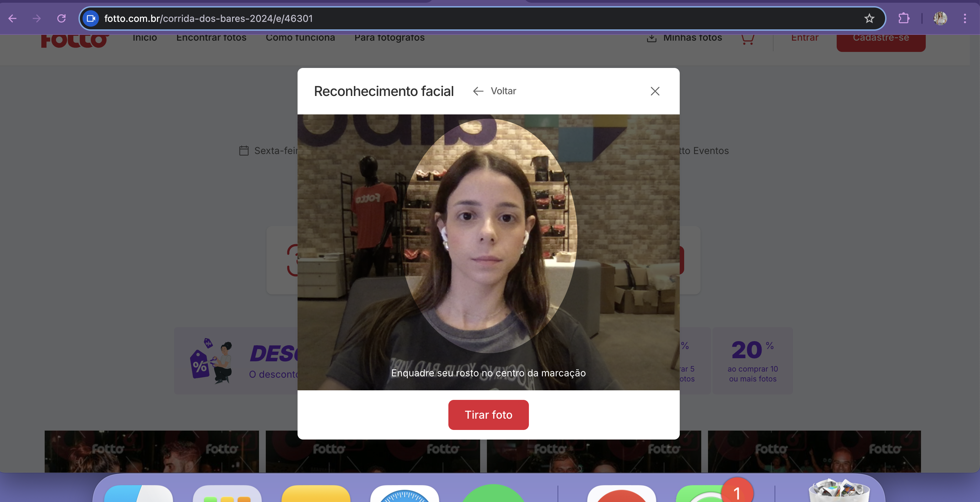Click the calendar icon beside Sexta-feira
Image resolution: width=980 pixels, height=502 pixels.
click(244, 151)
